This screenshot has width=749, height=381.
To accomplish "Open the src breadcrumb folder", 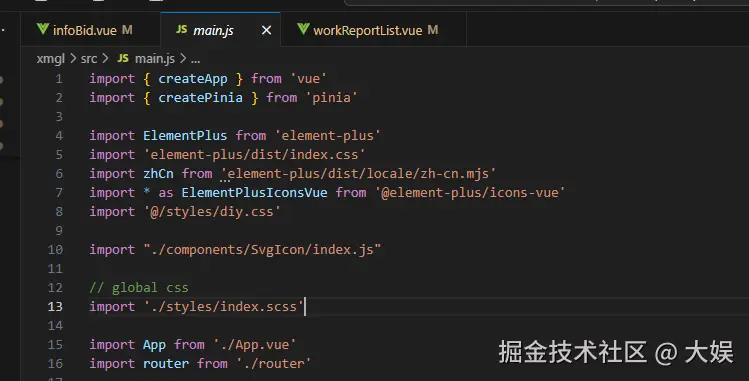I will coord(89,59).
